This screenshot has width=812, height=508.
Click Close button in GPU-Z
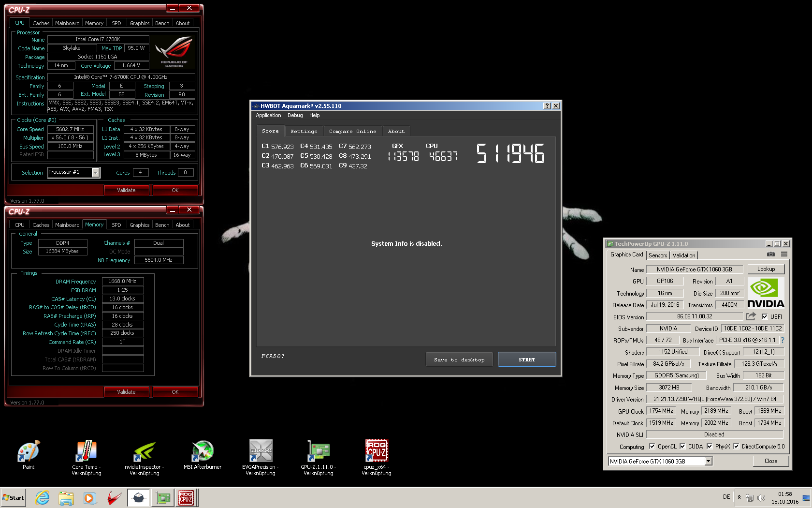click(x=771, y=461)
